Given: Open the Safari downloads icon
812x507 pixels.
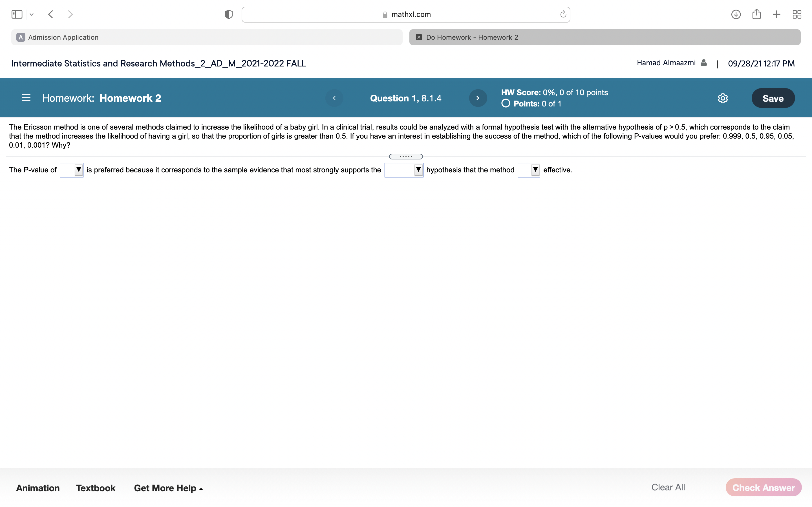Looking at the screenshot, I should pos(736,14).
